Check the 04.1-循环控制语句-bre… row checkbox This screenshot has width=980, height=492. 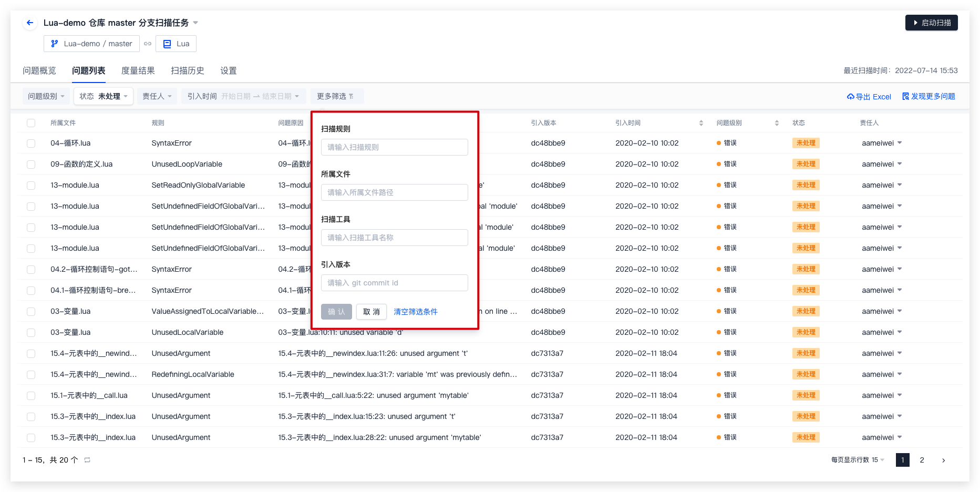point(31,290)
